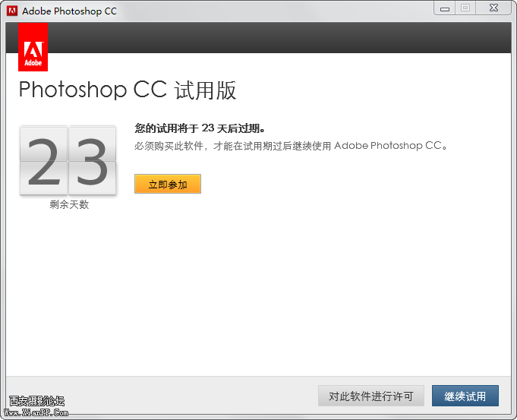
Task: Click the Photoshop CC 试用版 heading
Action: click(128, 90)
